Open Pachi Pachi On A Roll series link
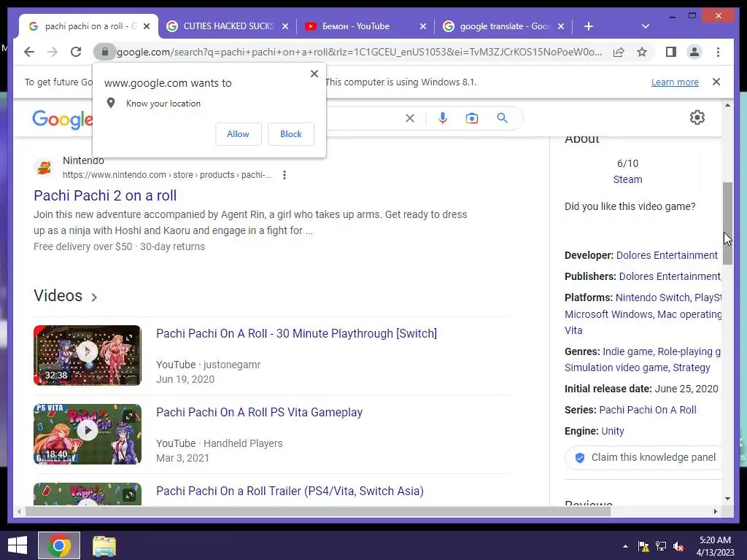Screen dimensions: 747x560 tap(648, 410)
